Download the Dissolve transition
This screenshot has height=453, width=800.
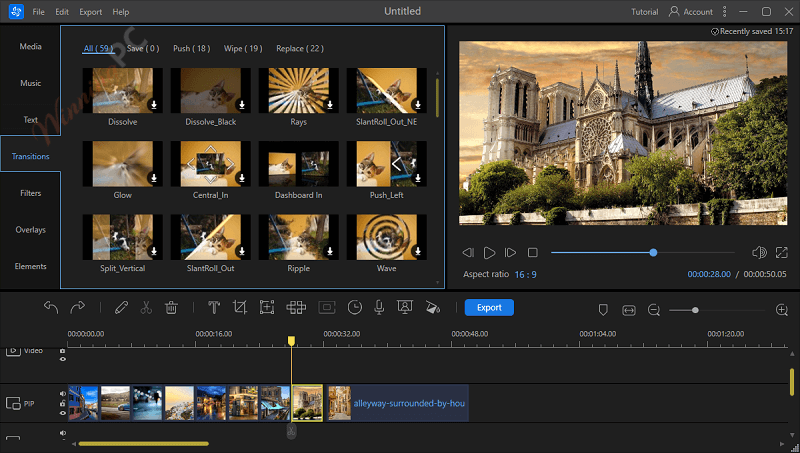pyautogui.click(x=154, y=105)
